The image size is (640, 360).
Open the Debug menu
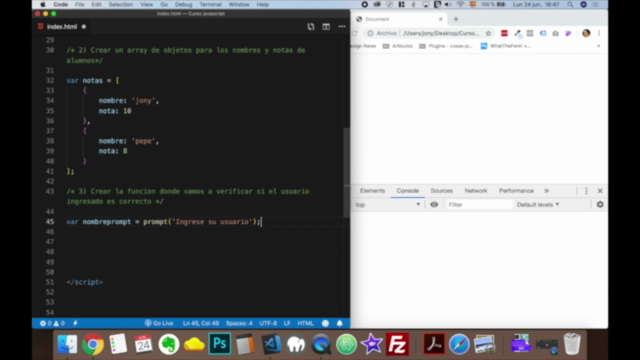[x=184, y=4]
